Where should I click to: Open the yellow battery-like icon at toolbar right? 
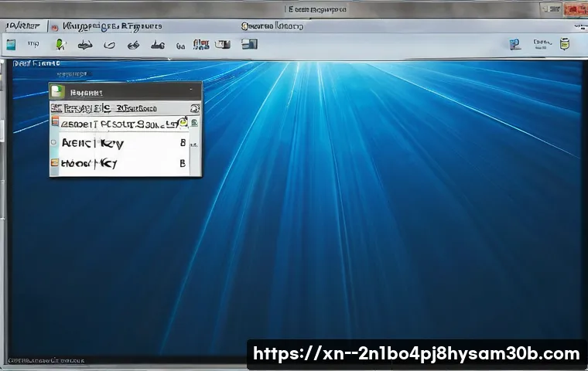point(565,45)
